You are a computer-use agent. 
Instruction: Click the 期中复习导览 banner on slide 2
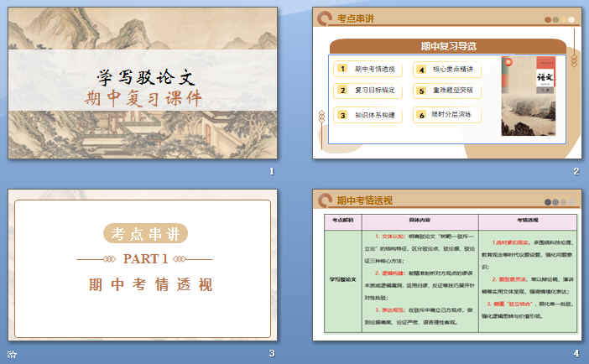448,46
